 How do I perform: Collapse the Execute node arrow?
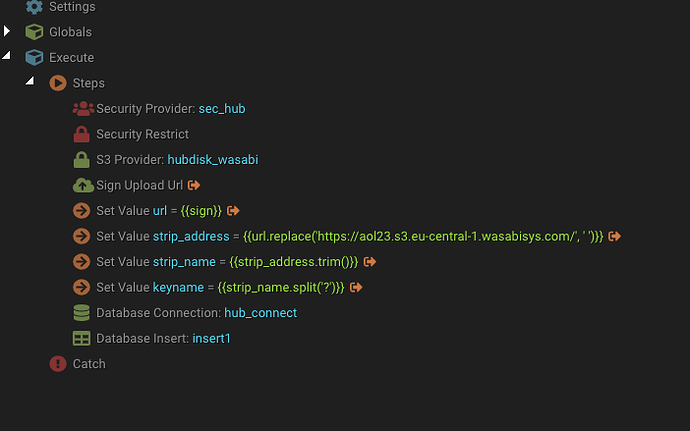6,55
